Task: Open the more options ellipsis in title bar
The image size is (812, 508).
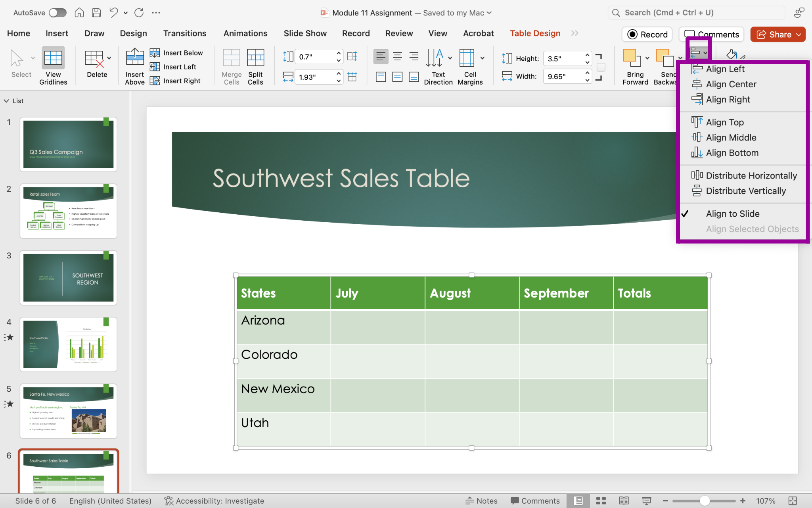Action: coord(156,13)
